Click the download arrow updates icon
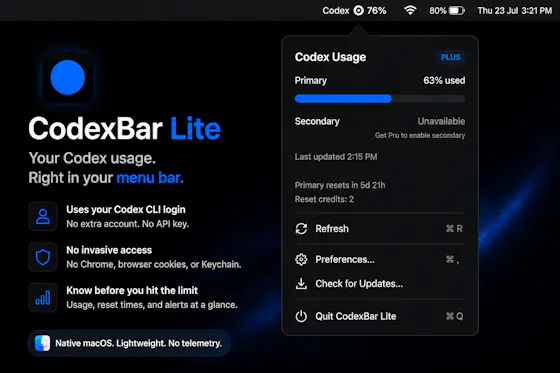 tap(301, 284)
